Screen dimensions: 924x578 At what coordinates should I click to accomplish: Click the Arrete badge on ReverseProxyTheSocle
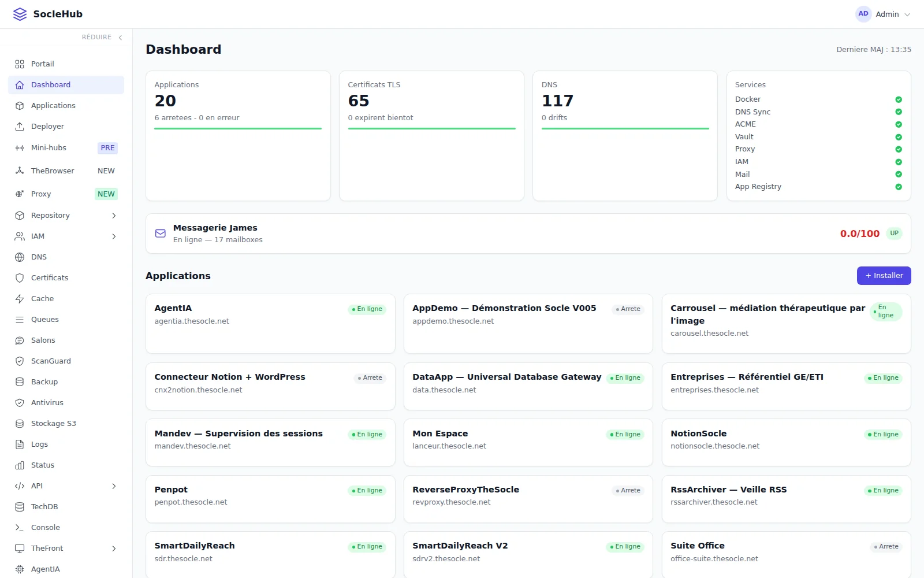pyautogui.click(x=628, y=491)
